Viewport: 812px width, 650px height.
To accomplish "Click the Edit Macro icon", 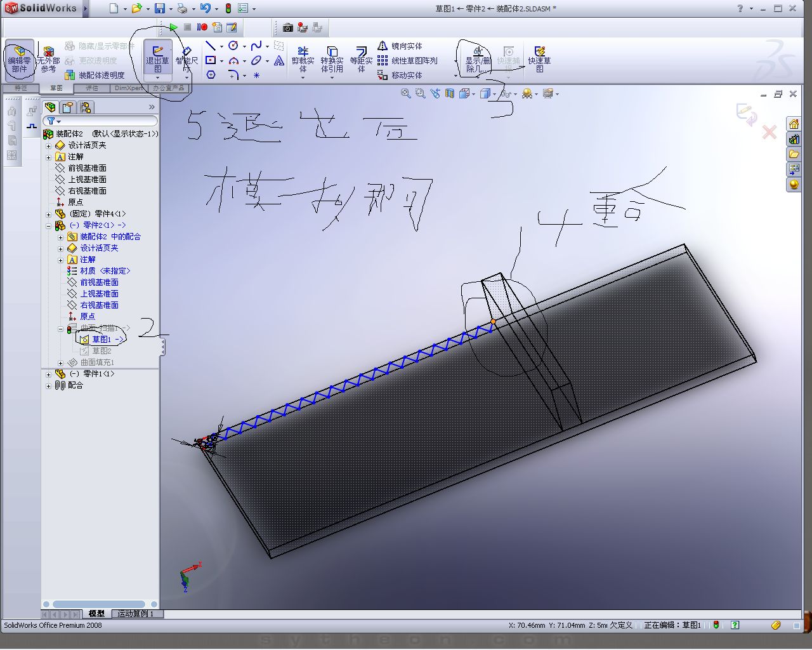I will [232, 27].
